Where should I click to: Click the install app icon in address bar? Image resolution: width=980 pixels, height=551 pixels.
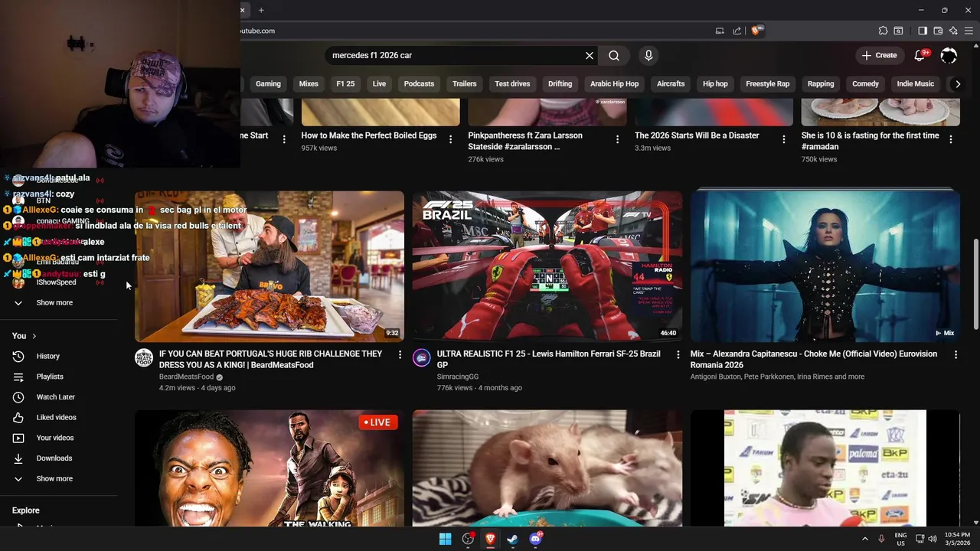coord(720,31)
